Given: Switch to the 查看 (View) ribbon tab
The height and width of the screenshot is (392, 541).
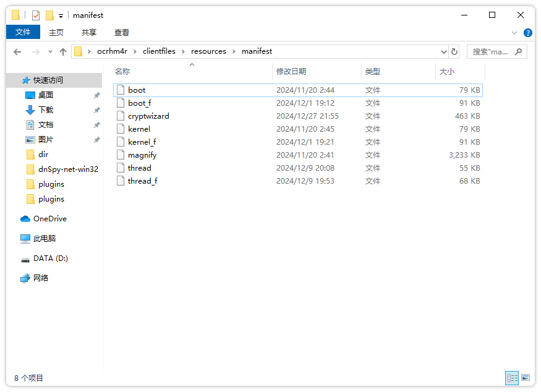Looking at the screenshot, I should tap(122, 33).
